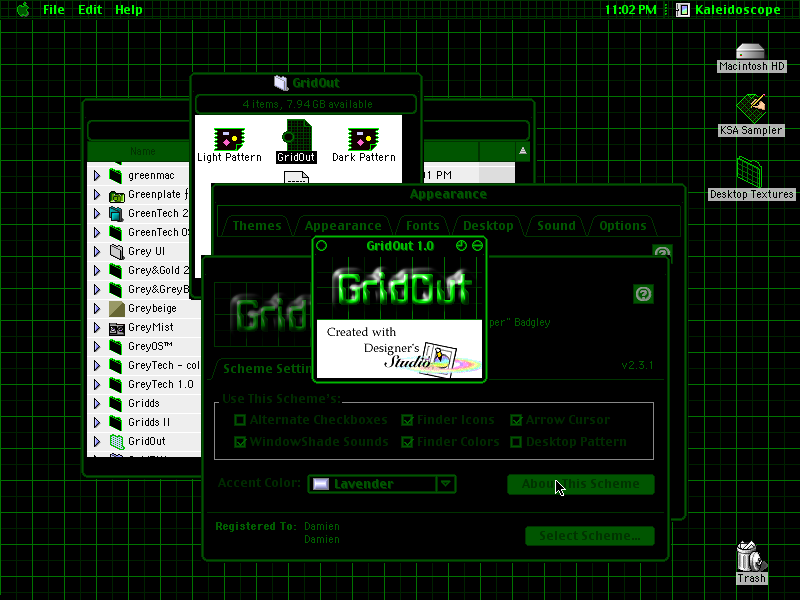800x600 pixels.
Task: Click the "v2.3.1" version text
Action: (x=637, y=365)
